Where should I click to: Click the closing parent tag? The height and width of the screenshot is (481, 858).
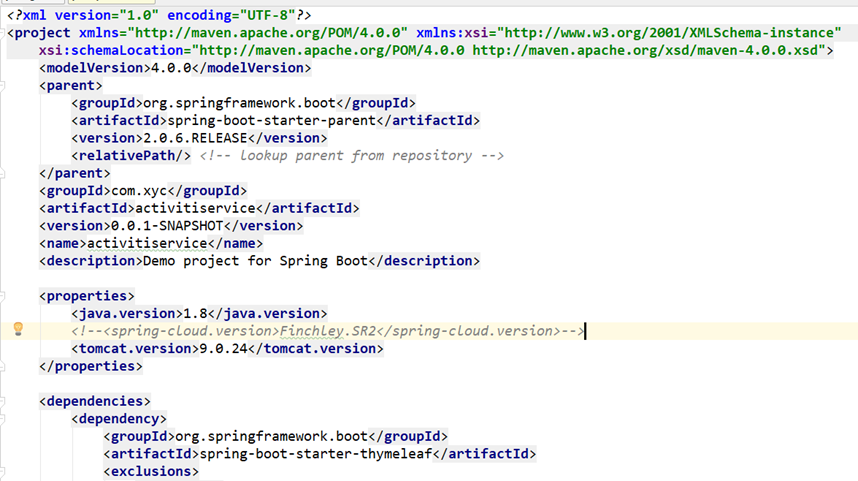click(x=74, y=173)
